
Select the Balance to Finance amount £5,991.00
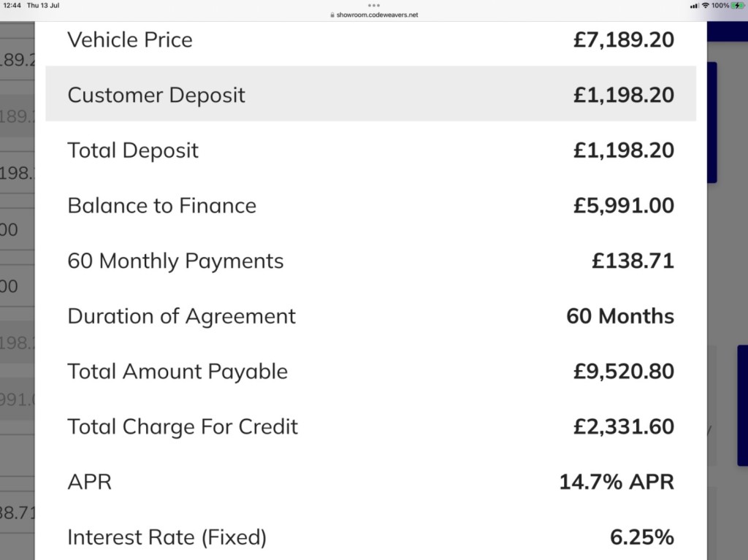(624, 206)
